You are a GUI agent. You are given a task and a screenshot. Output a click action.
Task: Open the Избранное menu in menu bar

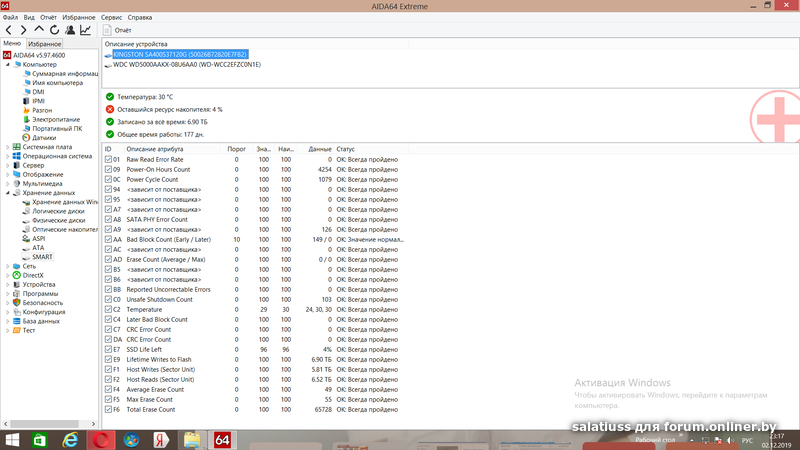tap(79, 17)
